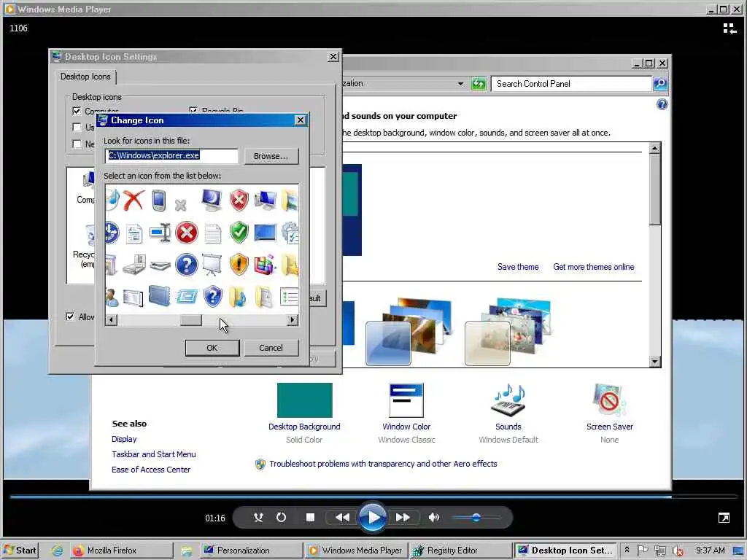Select the Desktop Icons tab
The width and height of the screenshot is (747, 560).
coord(86,77)
